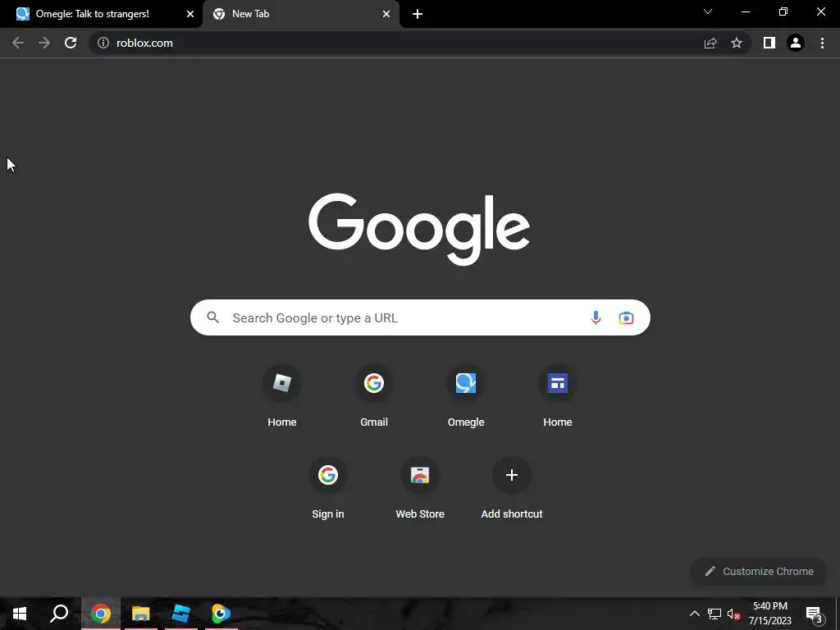Click the Customize Chrome button

pyautogui.click(x=759, y=571)
